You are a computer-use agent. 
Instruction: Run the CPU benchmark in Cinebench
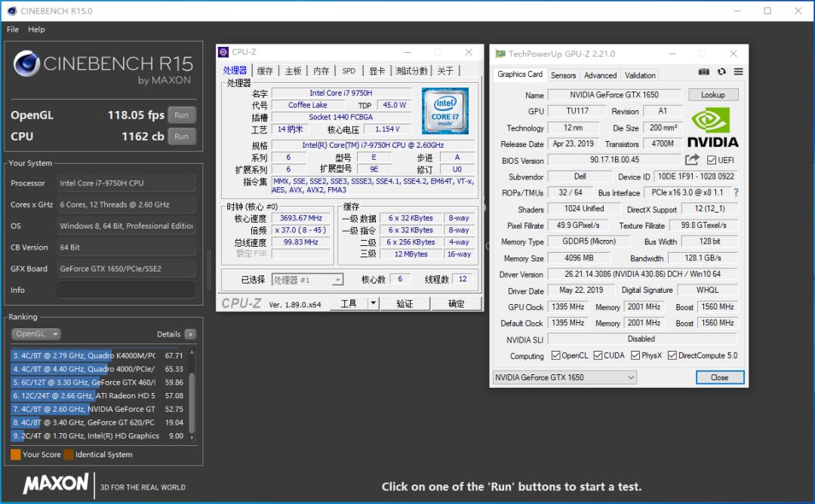[181, 137]
